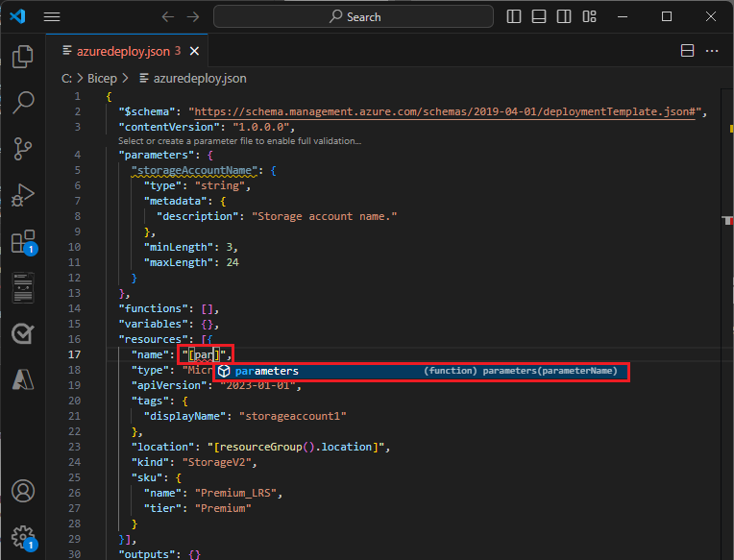Click the "storageaccount1" displayName value
This screenshot has width=734, height=560.
pyautogui.click(x=293, y=416)
